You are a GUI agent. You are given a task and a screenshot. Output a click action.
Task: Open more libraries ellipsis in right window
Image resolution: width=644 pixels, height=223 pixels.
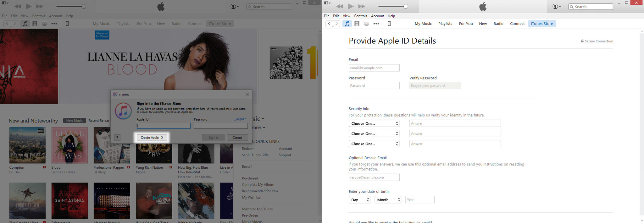click(376, 24)
